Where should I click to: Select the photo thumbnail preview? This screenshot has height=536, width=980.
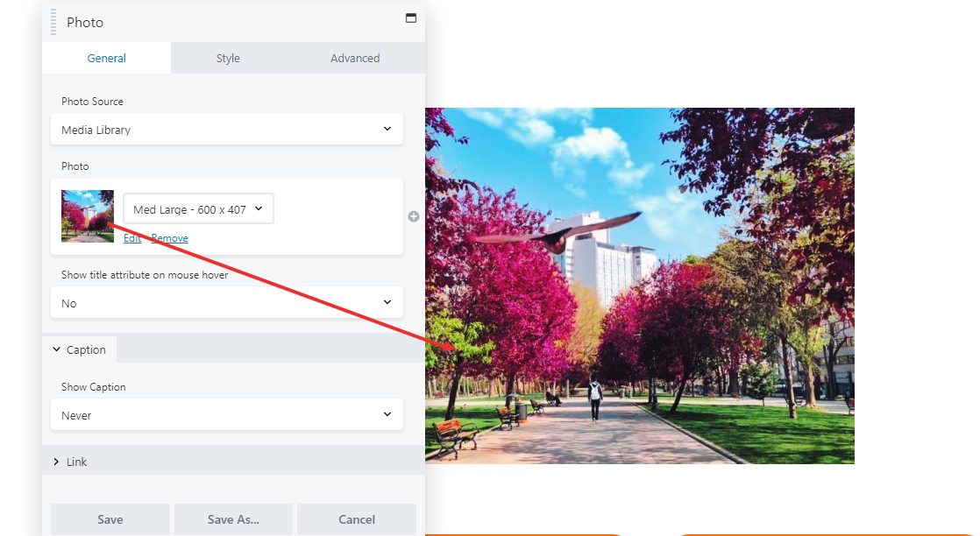88,216
